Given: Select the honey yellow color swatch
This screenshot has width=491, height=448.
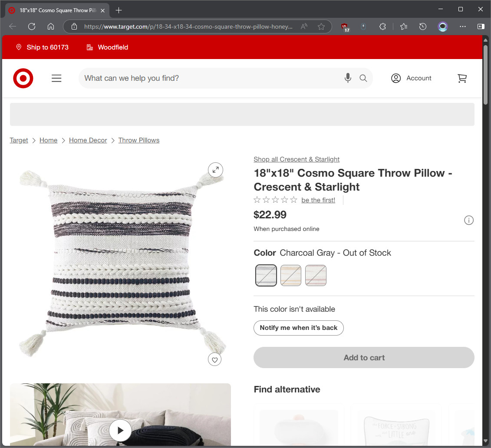Looking at the screenshot, I should click(291, 276).
